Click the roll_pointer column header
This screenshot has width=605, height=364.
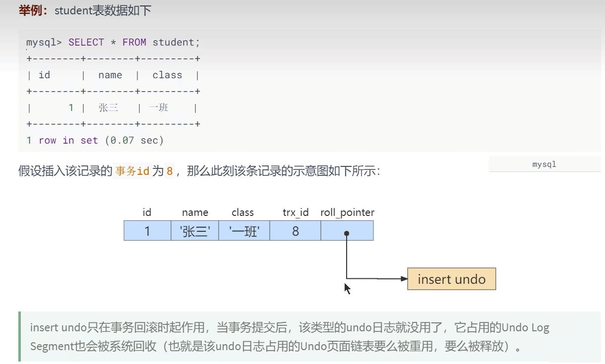tap(347, 212)
